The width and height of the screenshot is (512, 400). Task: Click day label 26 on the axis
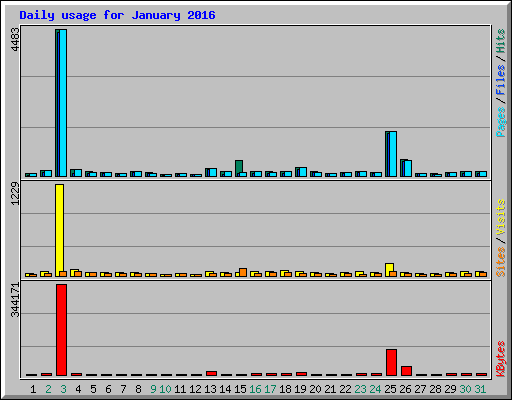point(405,389)
